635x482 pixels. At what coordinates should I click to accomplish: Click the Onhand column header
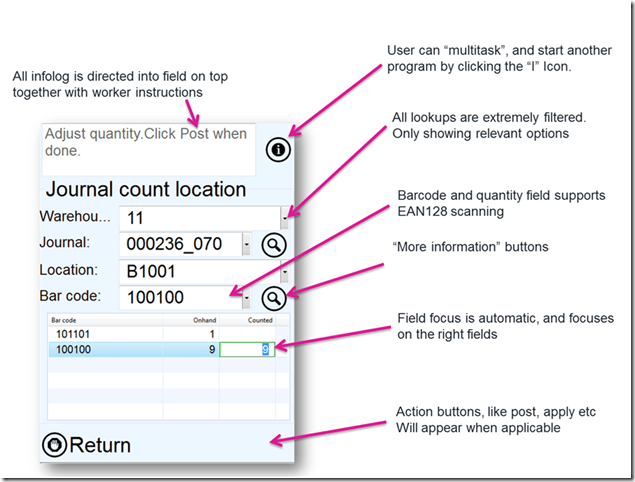pos(204,320)
